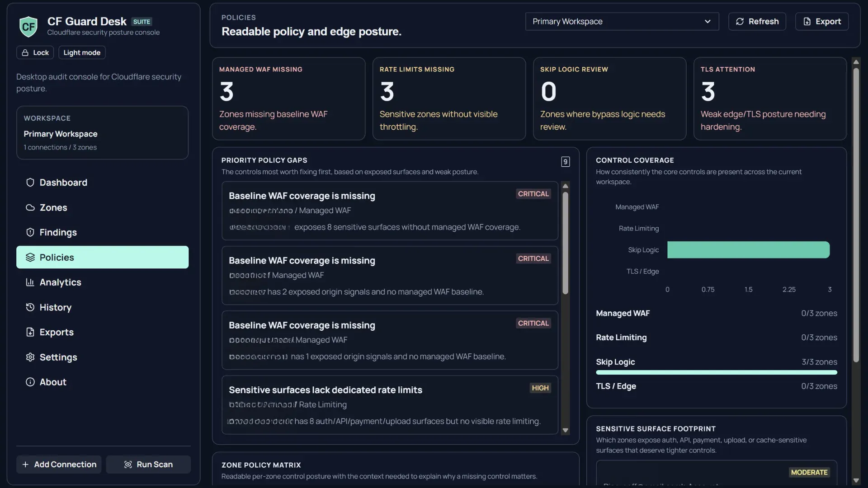This screenshot has height=488, width=868.
Task: Open the Sensitive surfaces lack rate limits gap
Action: pos(390,405)
